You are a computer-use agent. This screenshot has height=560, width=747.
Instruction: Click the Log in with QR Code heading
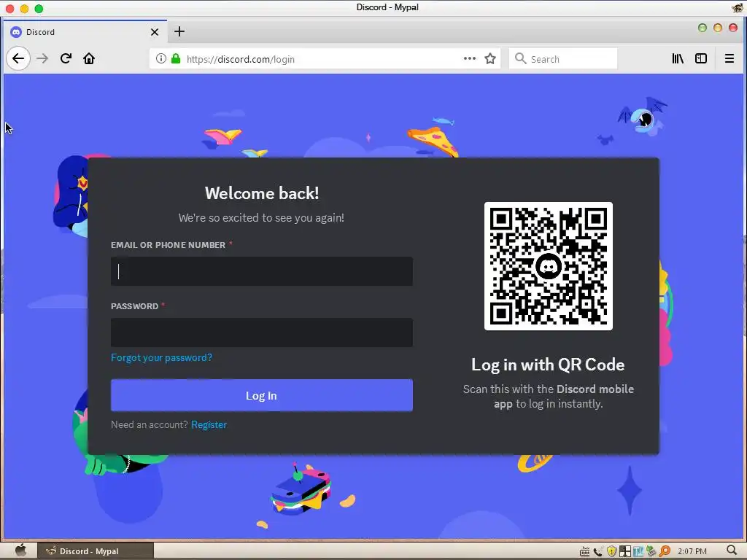tap(548, 365)
